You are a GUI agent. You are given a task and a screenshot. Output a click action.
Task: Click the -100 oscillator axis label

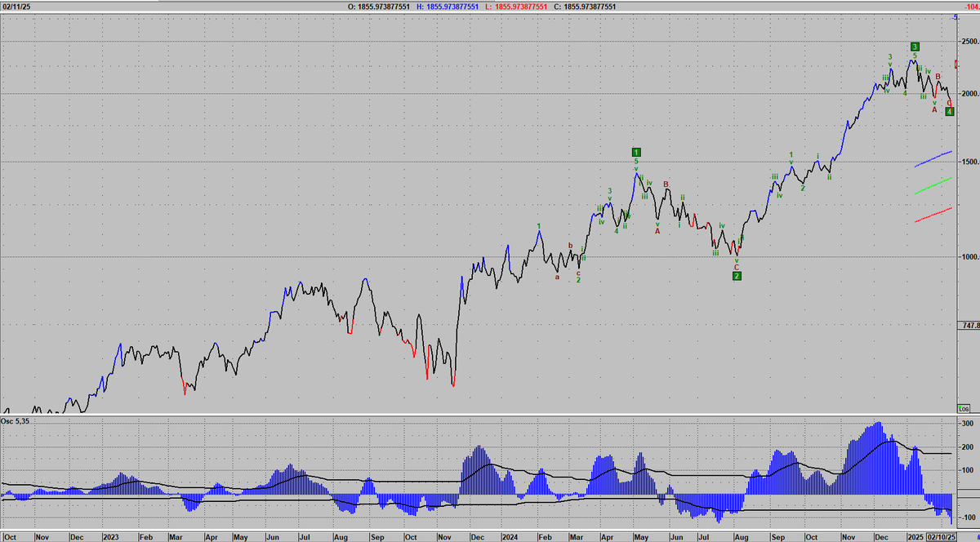(969, 518)
